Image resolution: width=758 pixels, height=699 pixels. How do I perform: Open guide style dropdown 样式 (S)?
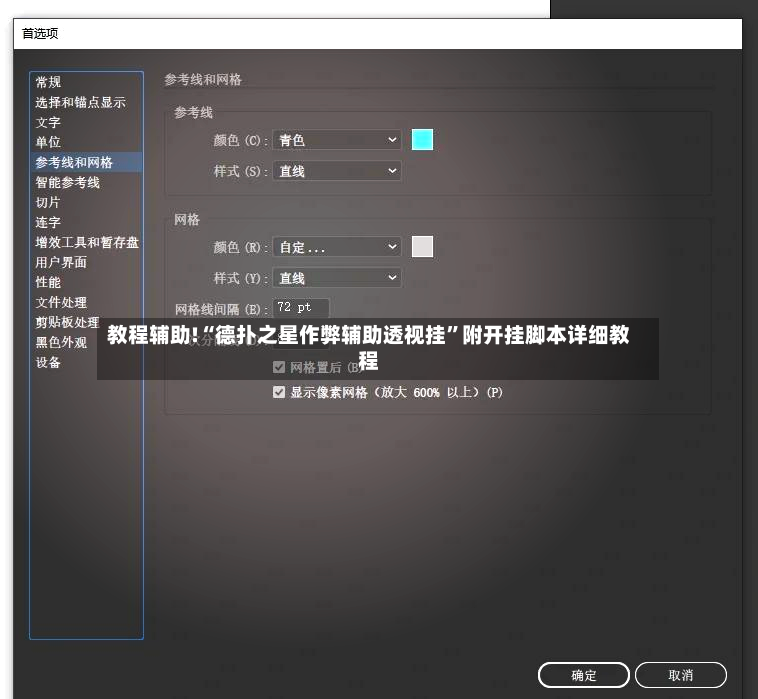(337, 171)
